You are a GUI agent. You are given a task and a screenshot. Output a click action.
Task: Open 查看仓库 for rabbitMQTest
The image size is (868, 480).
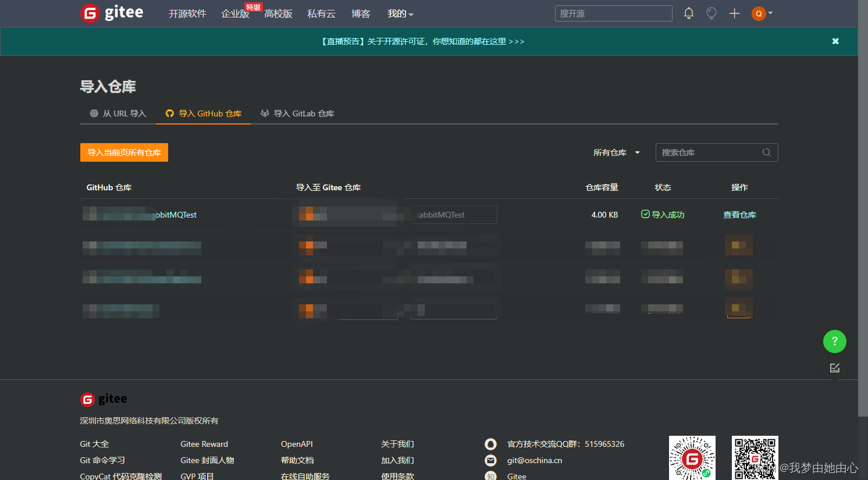(739, 215)
